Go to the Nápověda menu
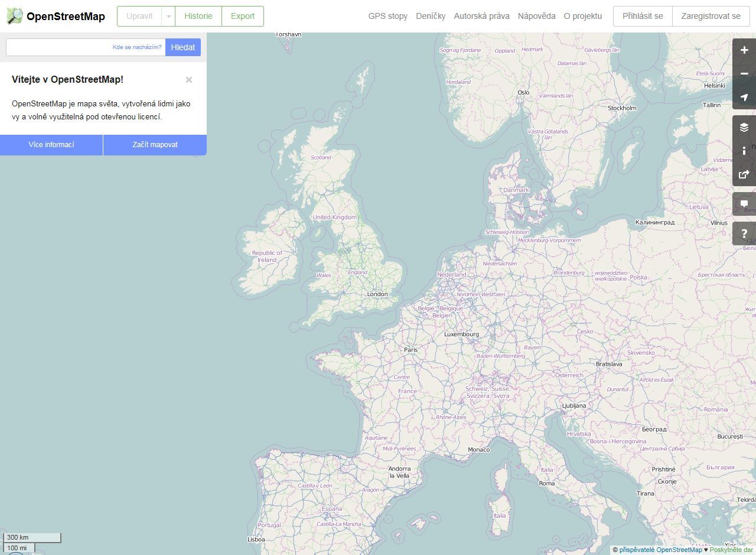Image resolution: width=756 pixels, height=555 pixels. click(x=536, y=16)
